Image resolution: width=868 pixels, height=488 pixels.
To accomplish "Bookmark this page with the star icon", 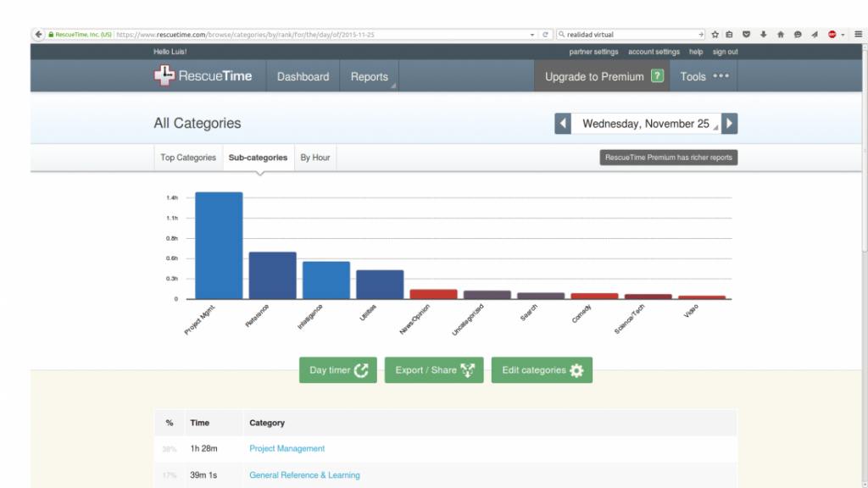I will (715, 34).
